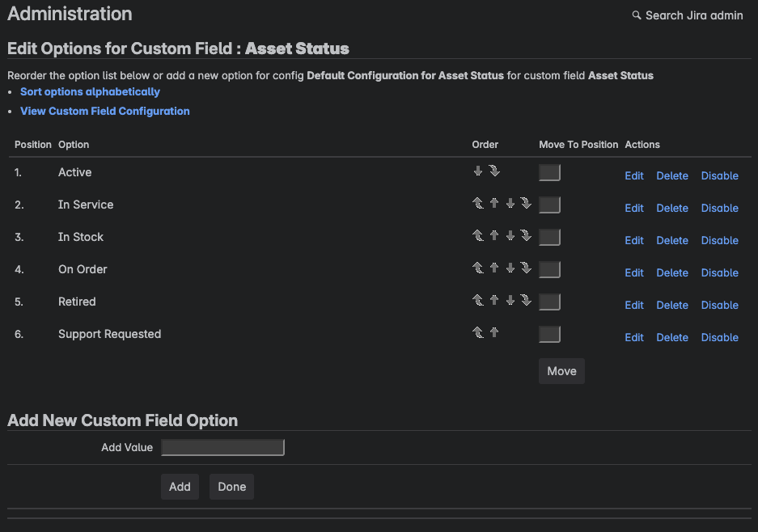758x532 pixels.
Task: Move Support Requested to the first position
Action: (x=478, y=331)
